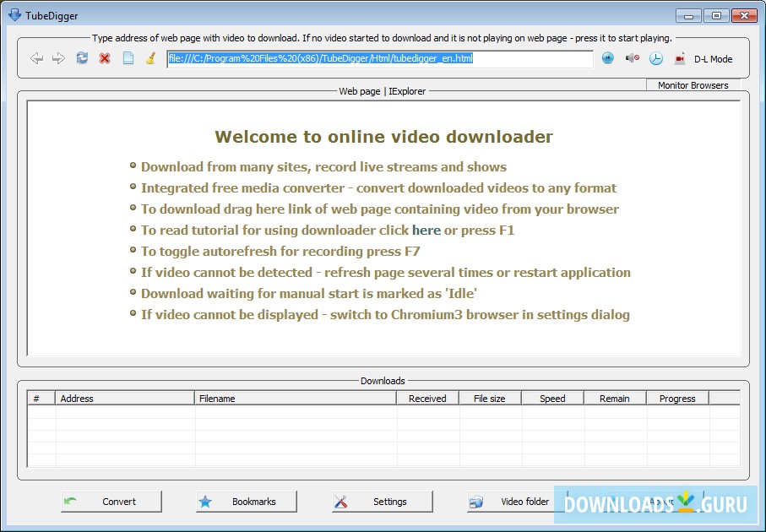Click the File size column header

(x=490, y=398)
